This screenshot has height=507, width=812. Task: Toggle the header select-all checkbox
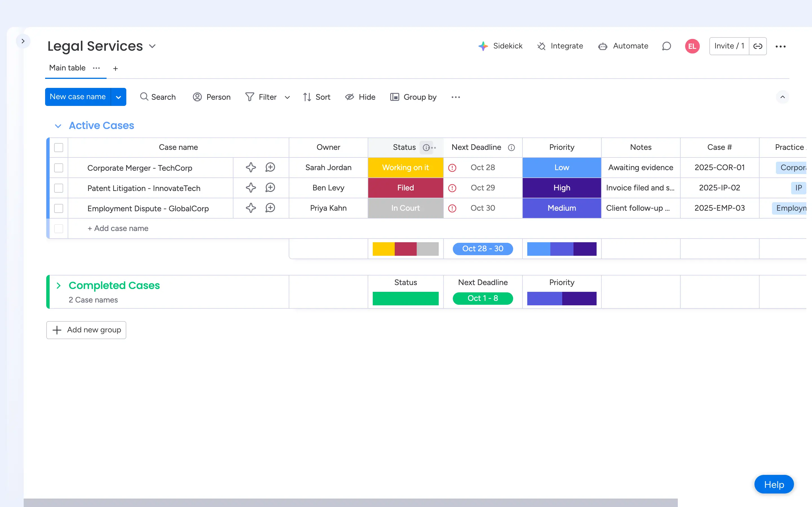coord(59,148)
